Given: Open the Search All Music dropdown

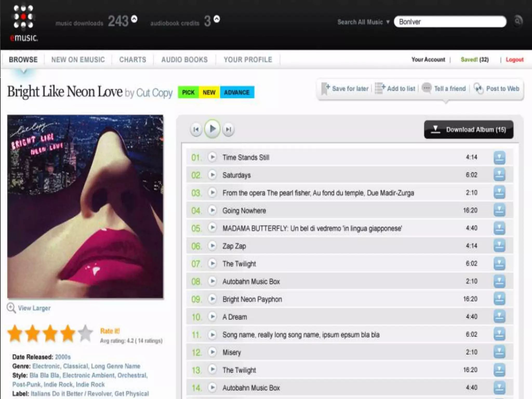Looking at the screenshot, I should [x=363, y=22].
